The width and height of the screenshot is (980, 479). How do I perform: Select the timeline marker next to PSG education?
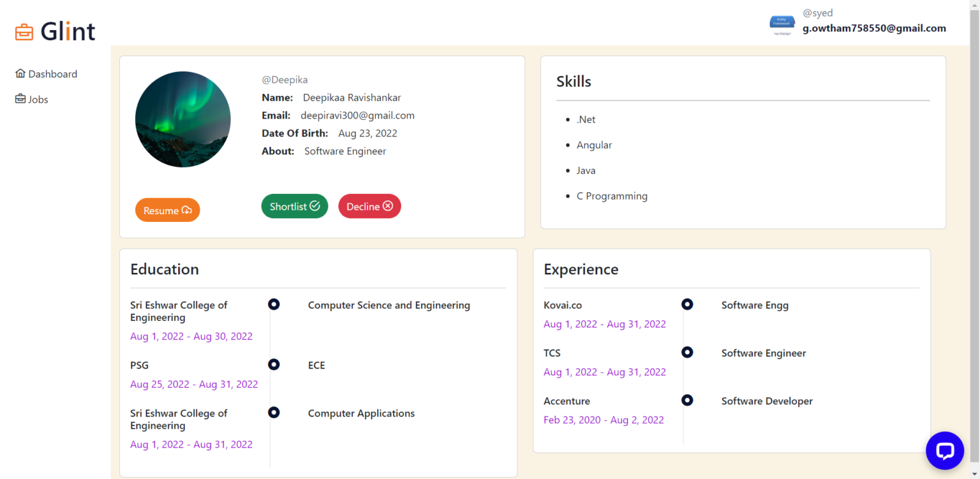click(x=274, y=364)
